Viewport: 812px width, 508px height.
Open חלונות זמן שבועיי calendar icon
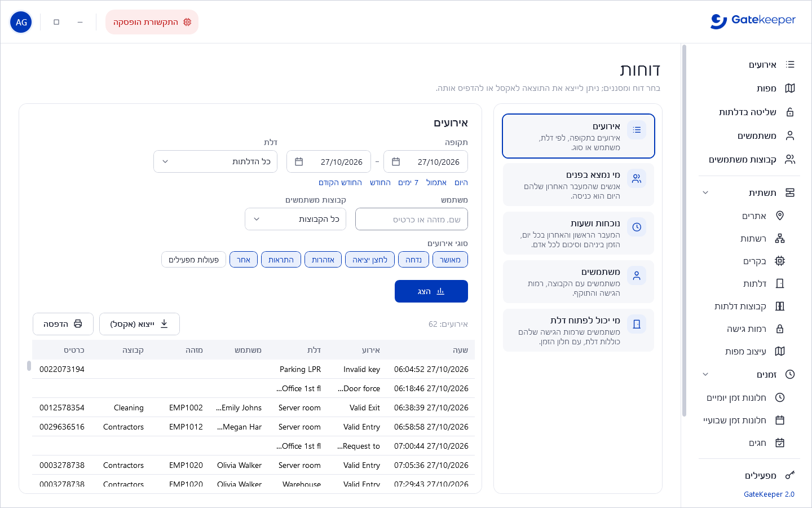pos(780,420)
